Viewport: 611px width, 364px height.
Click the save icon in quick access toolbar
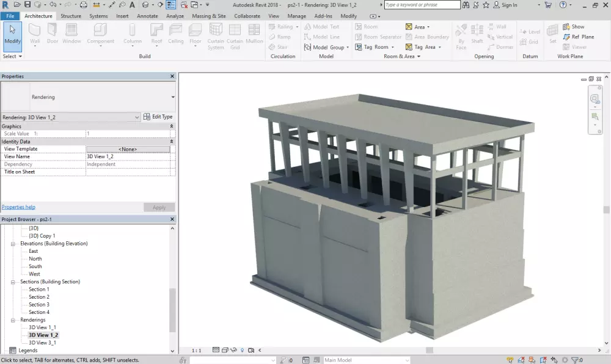point(28,5)
